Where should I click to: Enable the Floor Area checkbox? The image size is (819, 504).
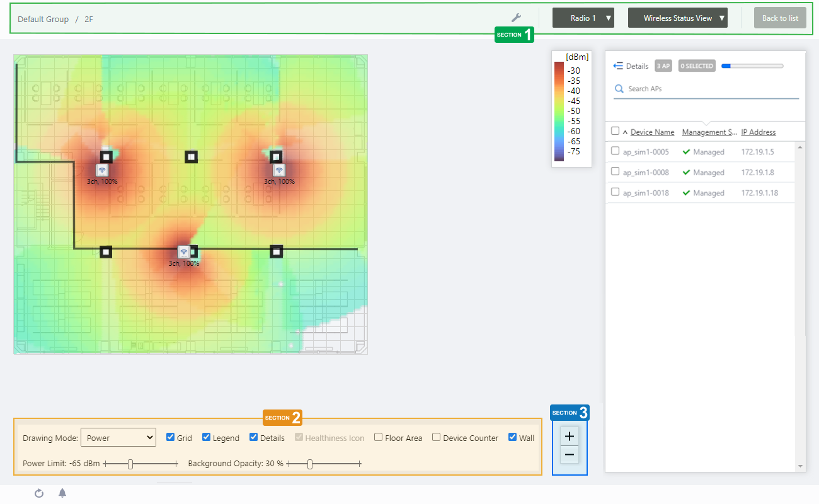click(x=378, y=437)
